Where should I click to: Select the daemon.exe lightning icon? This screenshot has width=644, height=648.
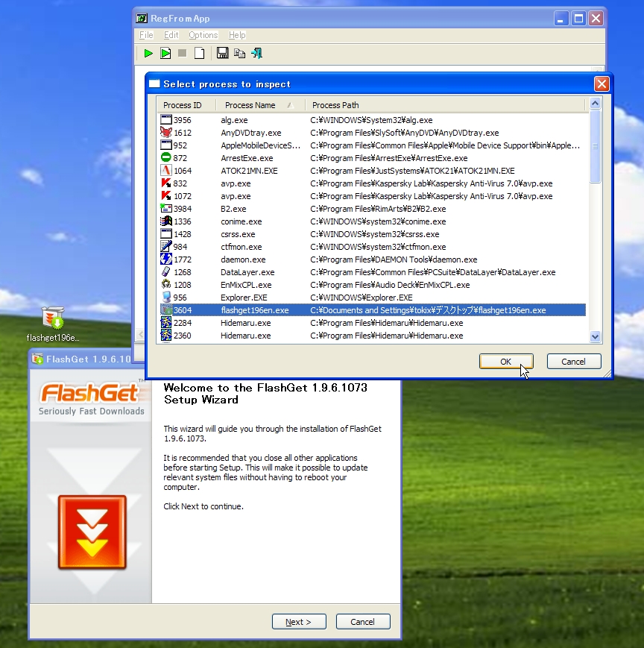pos(166,259)
